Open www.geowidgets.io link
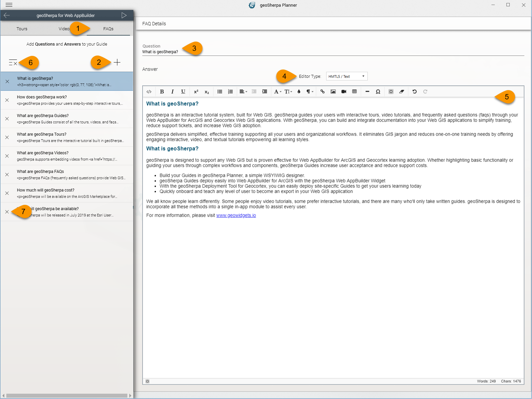Image resolution: width=532 pixels, height=399 pixels. [x=236, y=215]
